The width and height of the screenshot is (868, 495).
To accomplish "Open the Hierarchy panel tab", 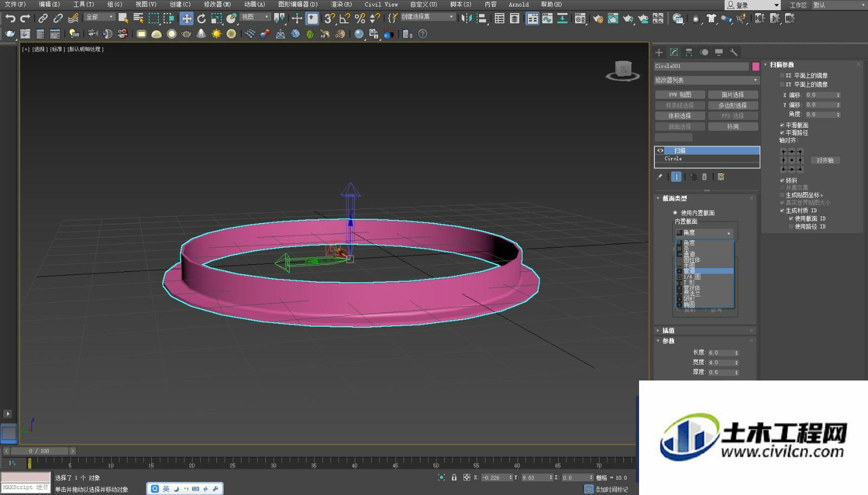I will (689, 52).
